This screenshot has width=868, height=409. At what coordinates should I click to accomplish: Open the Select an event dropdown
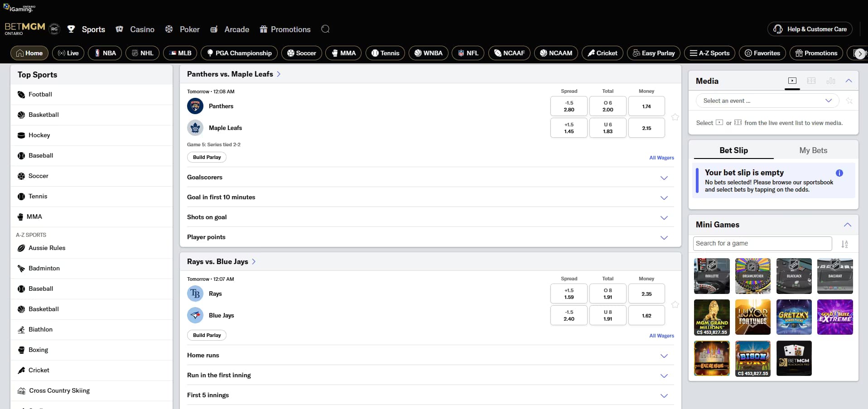tap(767, 101)
